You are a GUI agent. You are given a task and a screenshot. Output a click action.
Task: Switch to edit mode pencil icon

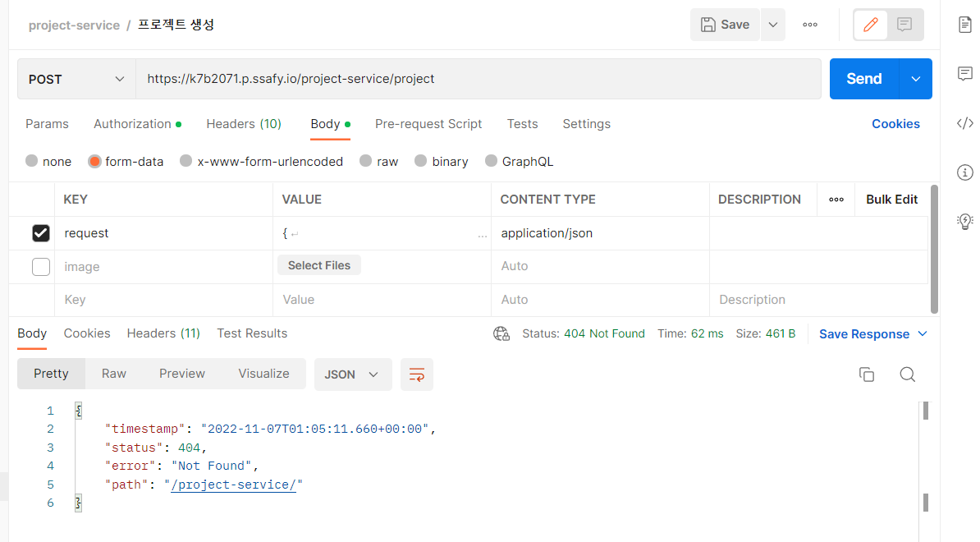pyautogui.click(x=871, y=25)
